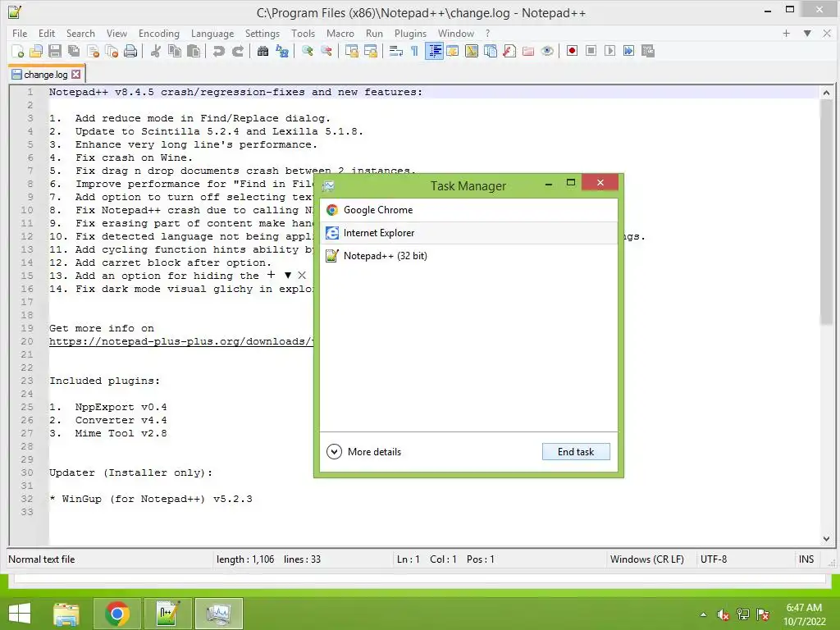Toggle synchronize vertical scrolling
Image resolution: width=840 pixels, height=630 pixels.
(x=351, y=51)
